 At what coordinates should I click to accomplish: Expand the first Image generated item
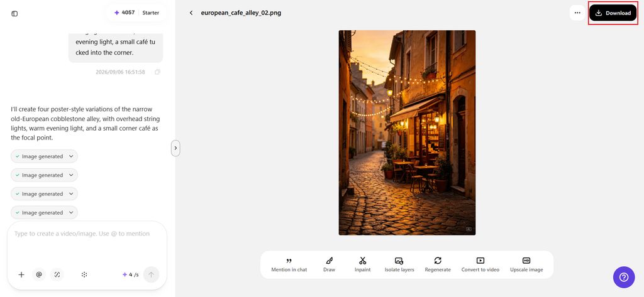[45, 156]
